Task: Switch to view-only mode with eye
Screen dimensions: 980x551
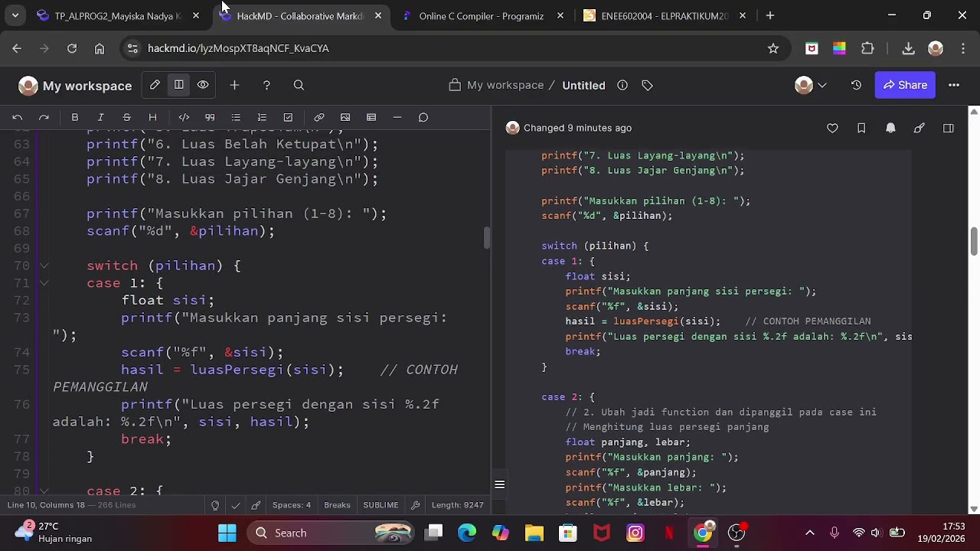Action: [x=203, y=85]
